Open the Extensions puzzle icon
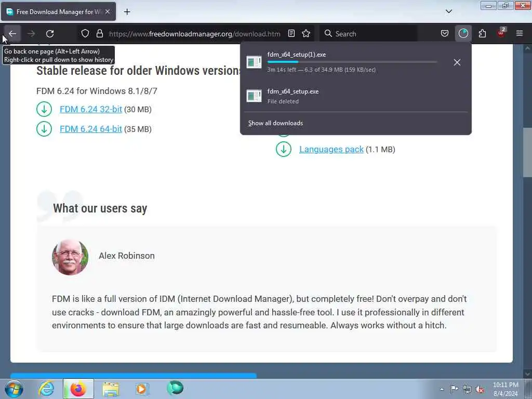 click(x=482, y=34)
